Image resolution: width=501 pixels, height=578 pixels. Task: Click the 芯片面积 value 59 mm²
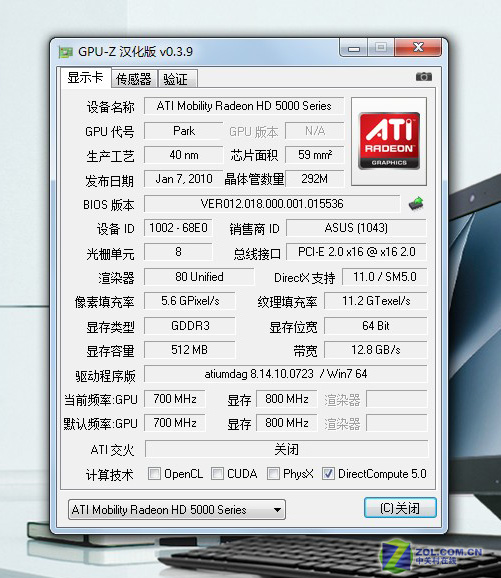315,155
